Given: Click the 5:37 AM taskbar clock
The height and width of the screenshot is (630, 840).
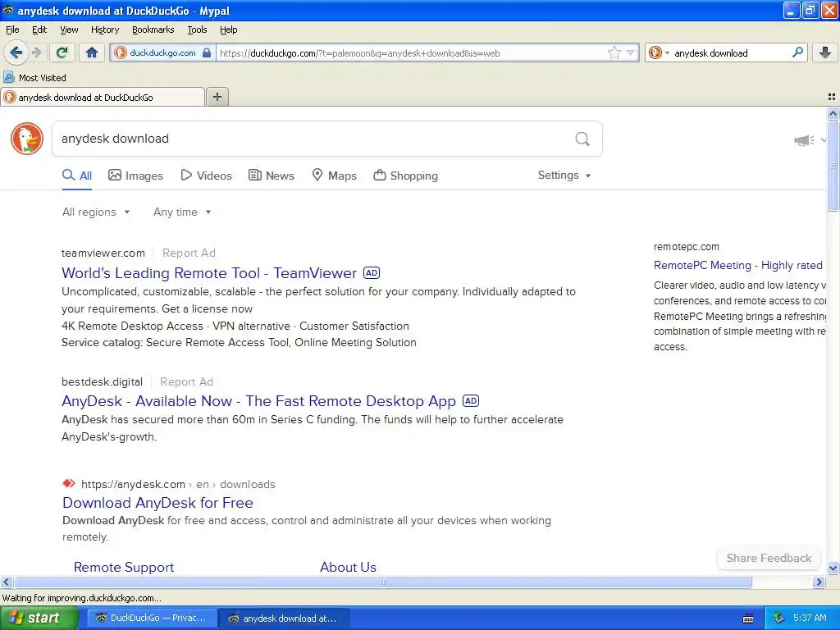Looking at the screenshot, I should click(x=810, y=618).
